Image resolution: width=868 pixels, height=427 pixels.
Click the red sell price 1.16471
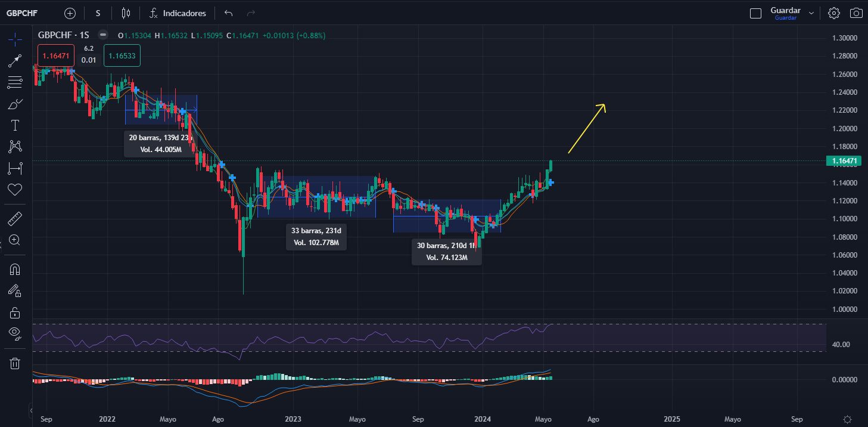[55, 55]
